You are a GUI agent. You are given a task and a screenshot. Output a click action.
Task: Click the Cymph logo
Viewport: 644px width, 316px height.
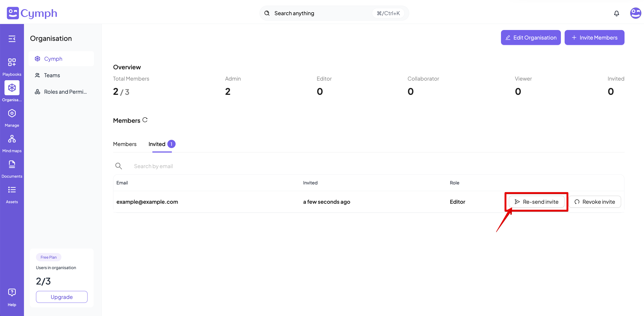tap(32, 13)
